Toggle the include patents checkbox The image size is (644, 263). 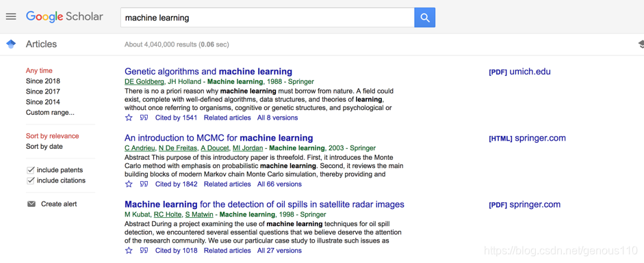30,170
